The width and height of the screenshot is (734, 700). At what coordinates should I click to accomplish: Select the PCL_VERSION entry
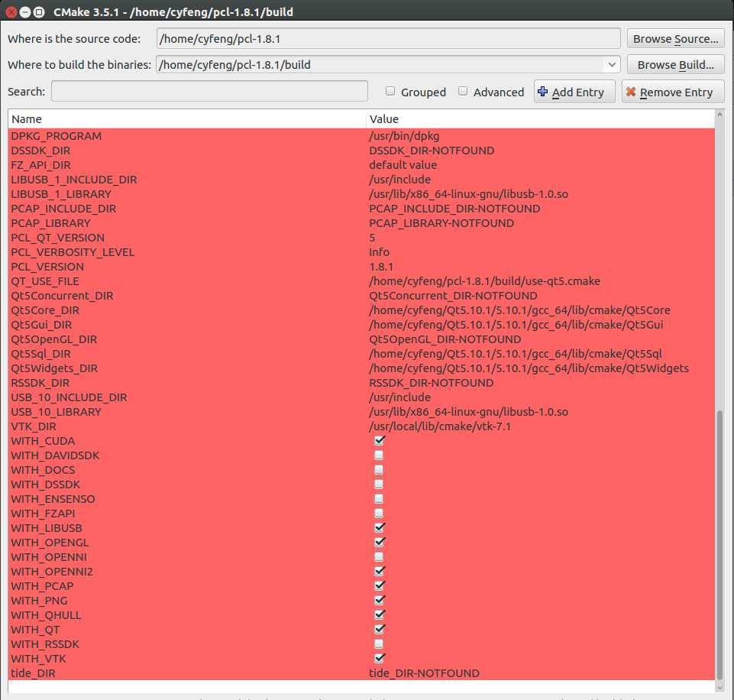(361, 267)
